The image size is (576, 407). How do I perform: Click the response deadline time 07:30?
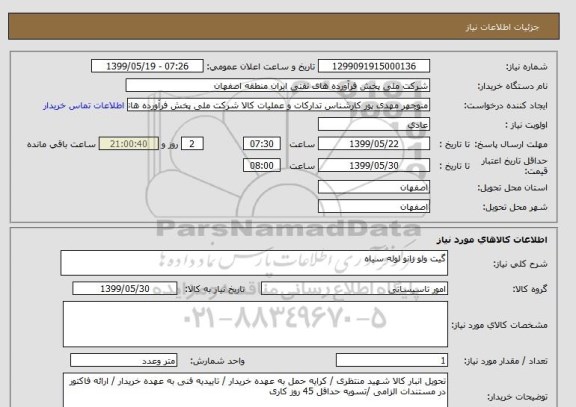pyautogui.click(x=262, y=144)
